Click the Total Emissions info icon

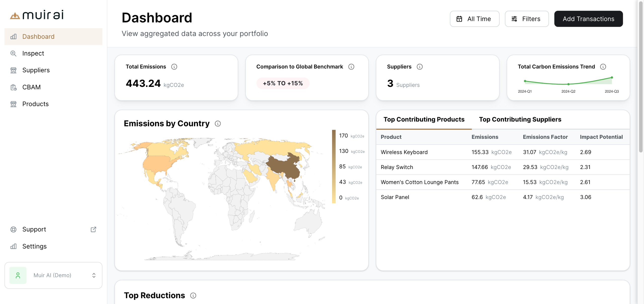(174, 67)
